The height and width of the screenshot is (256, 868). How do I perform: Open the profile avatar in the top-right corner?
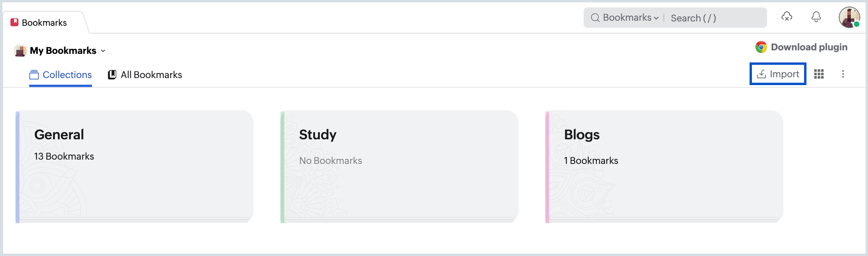(x=849, y=17)
